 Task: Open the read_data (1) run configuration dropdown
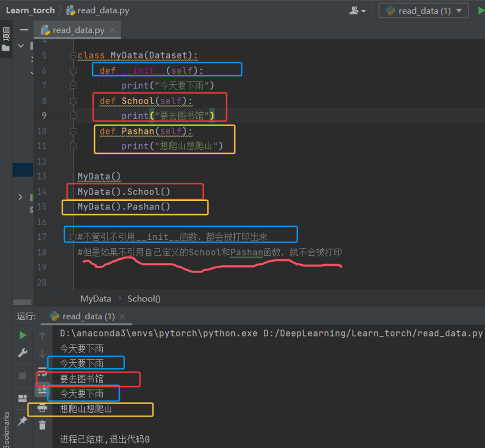click(423, 11)
